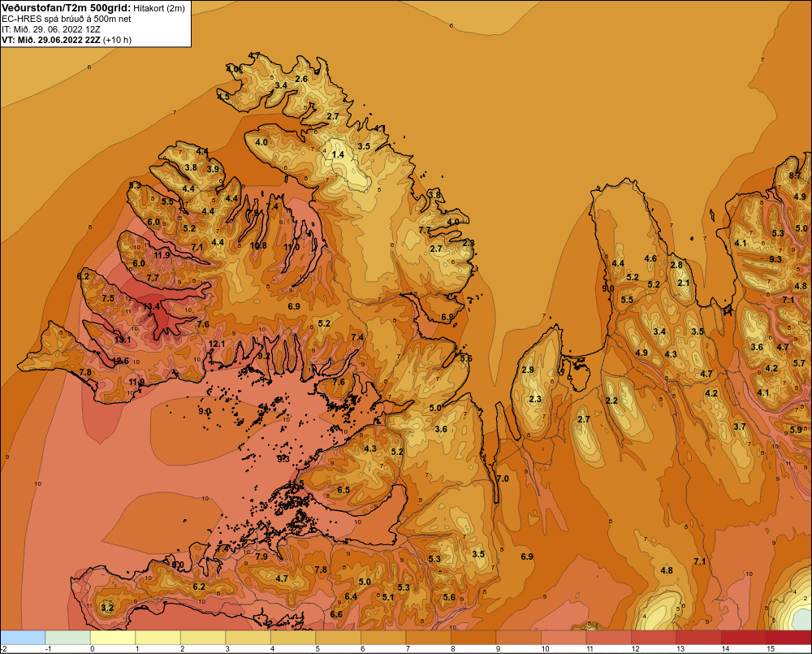The height and width of the screenshot is (654, 812).
Task: Click the coldest temperature value '1.4'
Action: coord(338,154)
